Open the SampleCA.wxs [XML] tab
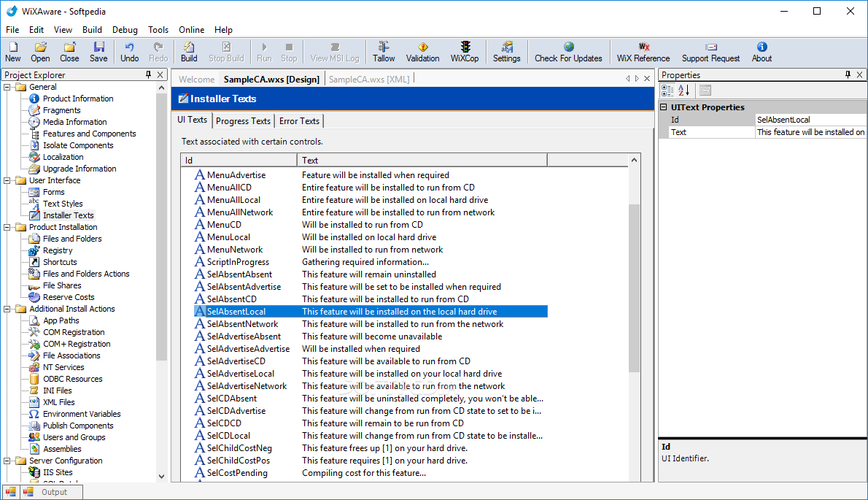868x500 pixels. point(369,79)
